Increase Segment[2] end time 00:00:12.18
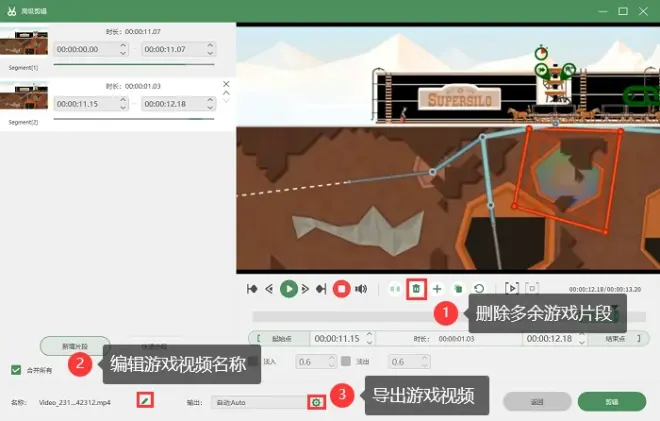The image size is (660, 421). tap(210, 100)
